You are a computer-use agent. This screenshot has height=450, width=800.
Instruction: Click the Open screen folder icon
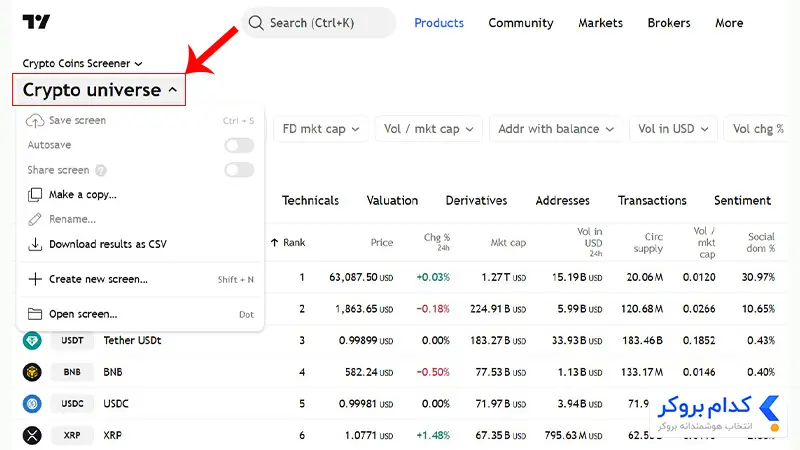pyautogui.click(x=35, y=314)
